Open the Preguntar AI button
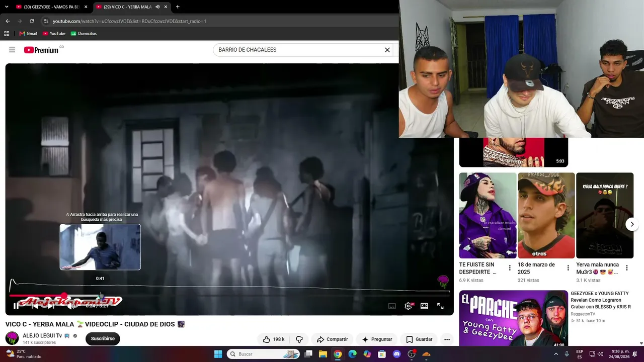 pos(377,339)
